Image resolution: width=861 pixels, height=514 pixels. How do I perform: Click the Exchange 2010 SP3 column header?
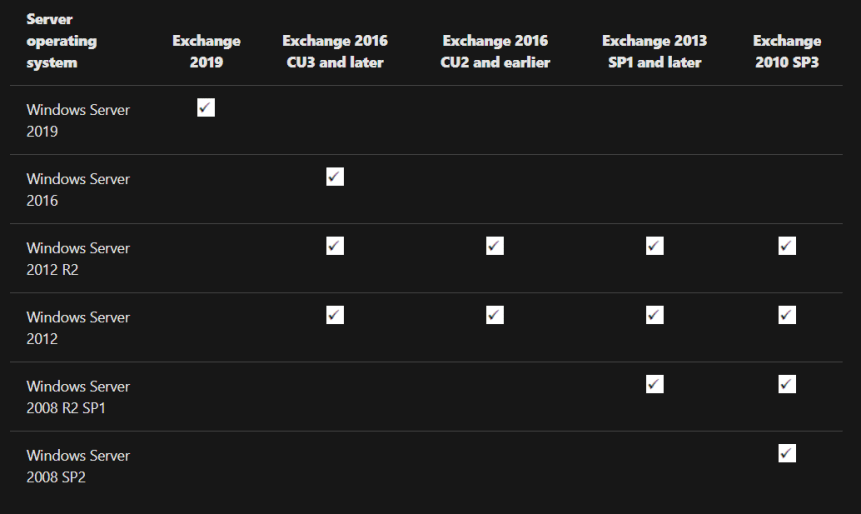click(787, 52)
